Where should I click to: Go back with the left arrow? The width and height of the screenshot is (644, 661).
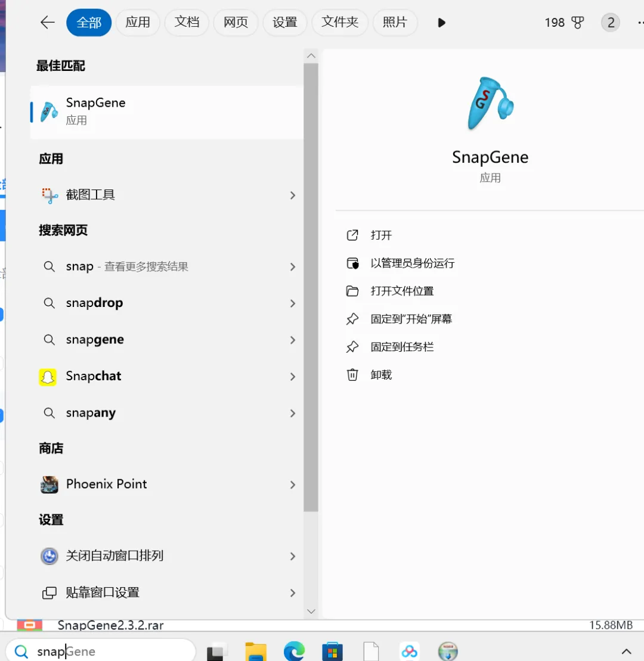click(47, 22)
